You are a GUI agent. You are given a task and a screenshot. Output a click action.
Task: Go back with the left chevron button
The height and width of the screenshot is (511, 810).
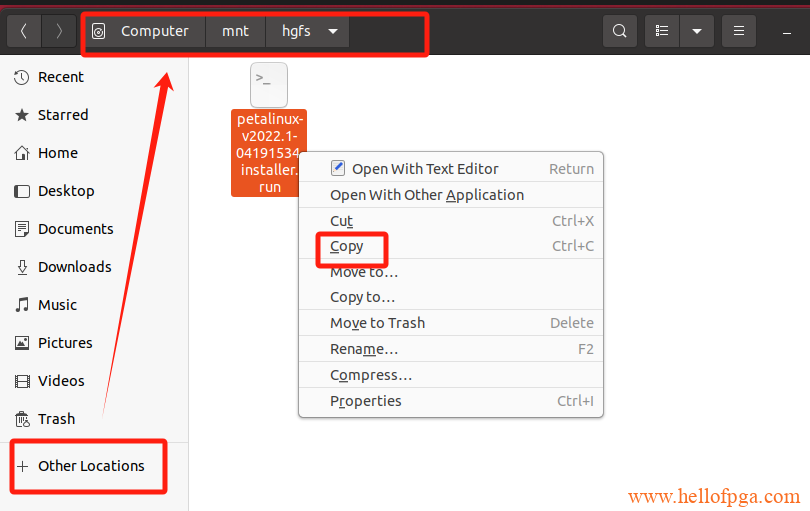click(24, 32)
